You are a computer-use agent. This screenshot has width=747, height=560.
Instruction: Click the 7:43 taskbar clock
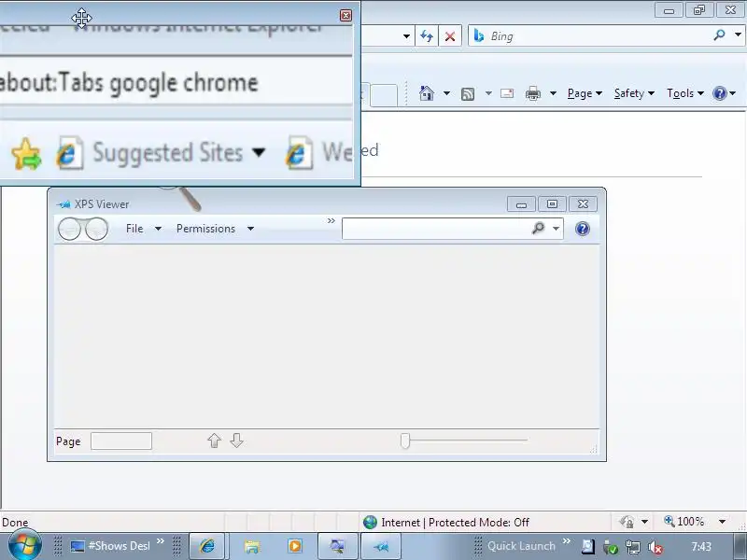click(701, 547)
